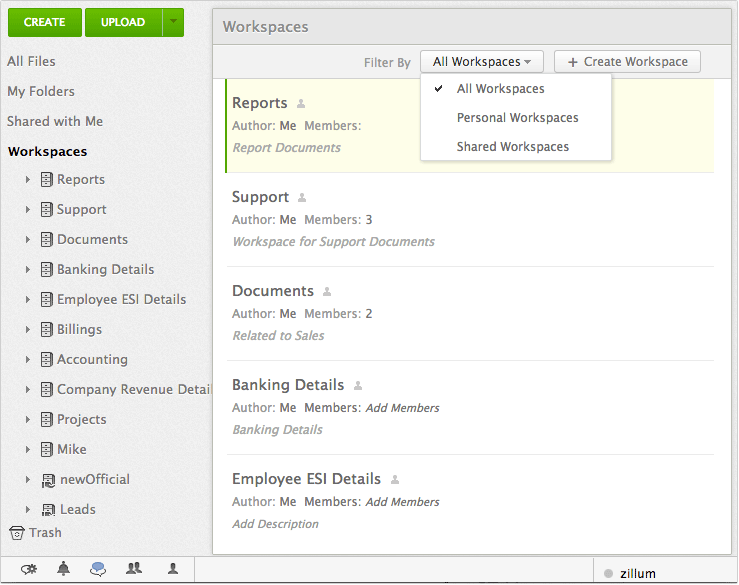739x585 pixels.
Task: Expand the Billings workspace tree node
Action: pyautogui.click(x=28, y=330)
